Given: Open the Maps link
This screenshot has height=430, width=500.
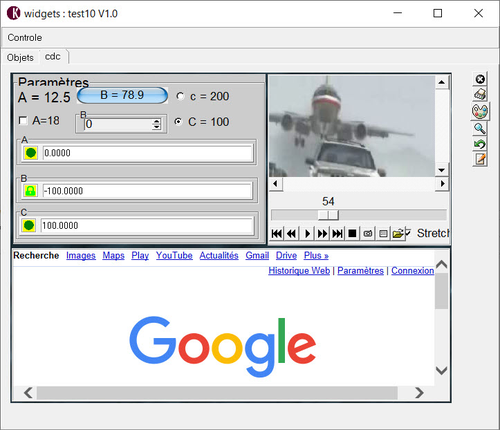Looking at the screenshot, I should pyautogui.click(x=113, y=256).
